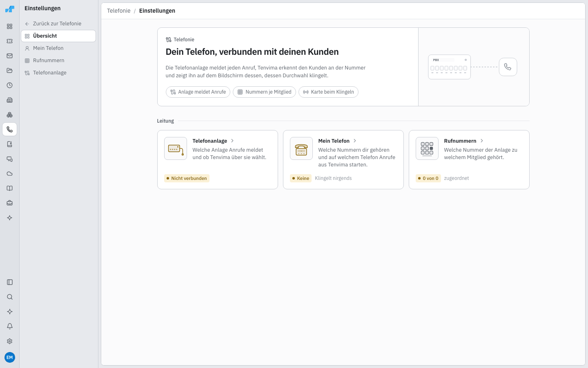
Task: Go back via Zurück zur Telefonie
Action: pyautogui.click(x=58, y=24)
